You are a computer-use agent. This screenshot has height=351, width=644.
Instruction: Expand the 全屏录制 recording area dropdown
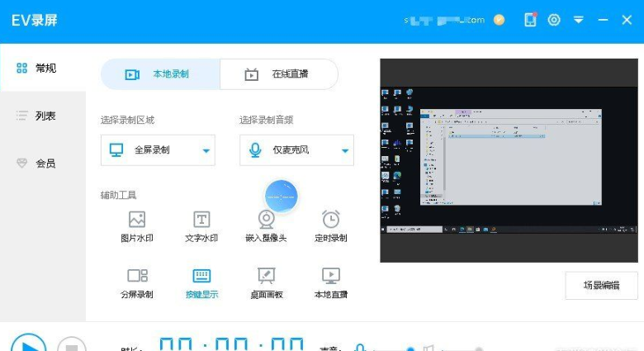[x=158, y=150]
